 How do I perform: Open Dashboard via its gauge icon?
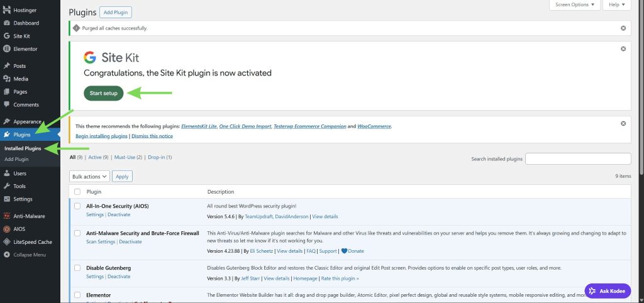6,23
